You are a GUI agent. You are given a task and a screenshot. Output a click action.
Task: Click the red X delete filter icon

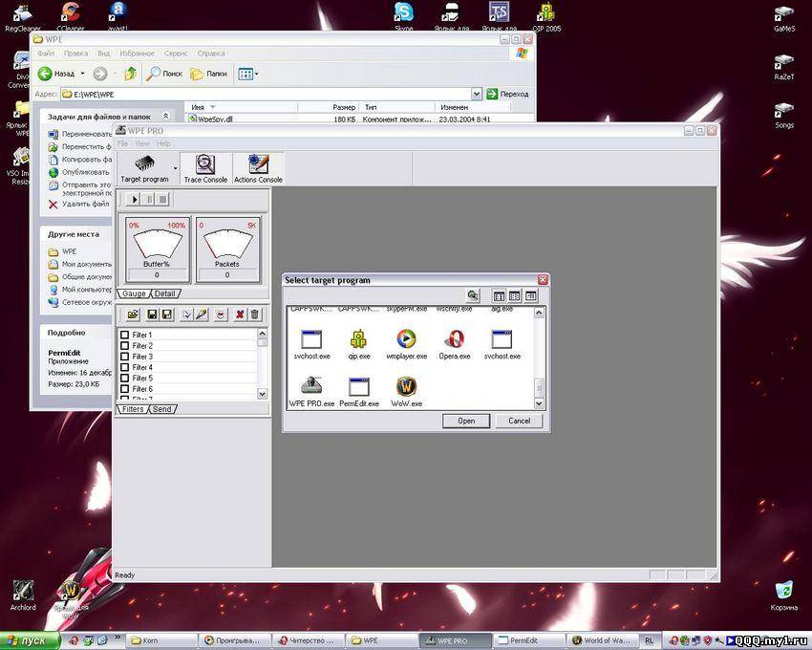(x=240, y=314)
